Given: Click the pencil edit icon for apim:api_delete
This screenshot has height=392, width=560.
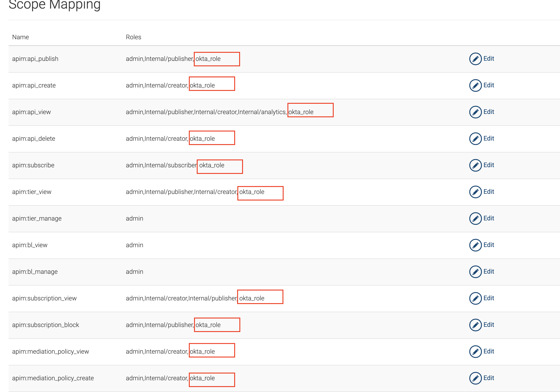Looking at the screenshot, I should [x=475, y=138].
